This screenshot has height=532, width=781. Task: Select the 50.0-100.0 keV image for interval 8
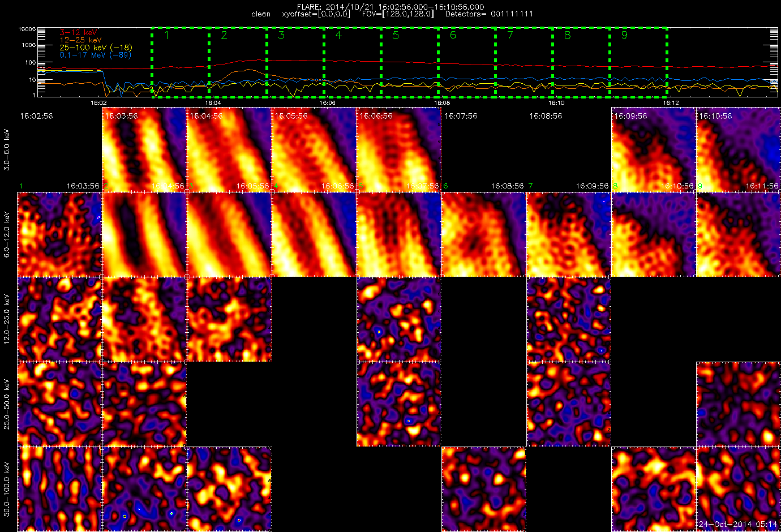(x=654, y=489)
